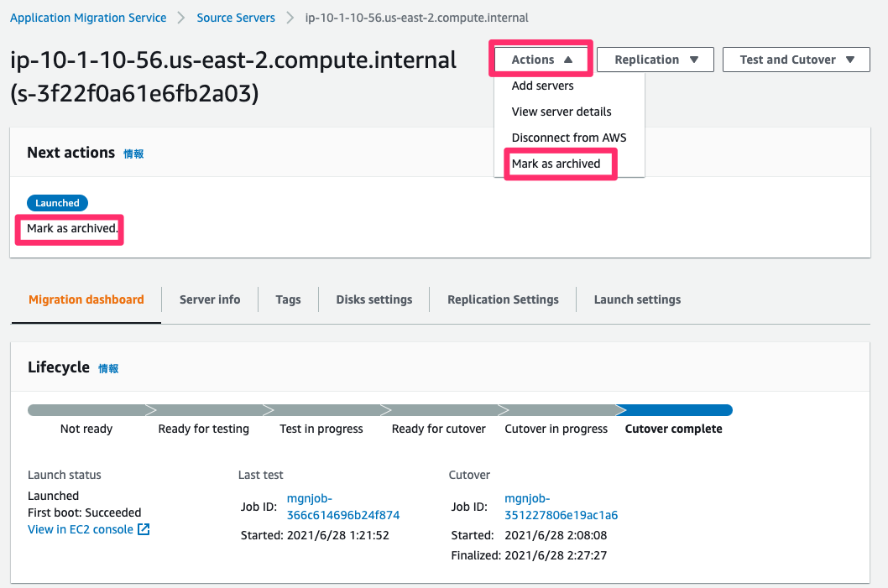Click the Launched status badge
The width and height of the screenshot is (888, 588).
click(57, 203)
